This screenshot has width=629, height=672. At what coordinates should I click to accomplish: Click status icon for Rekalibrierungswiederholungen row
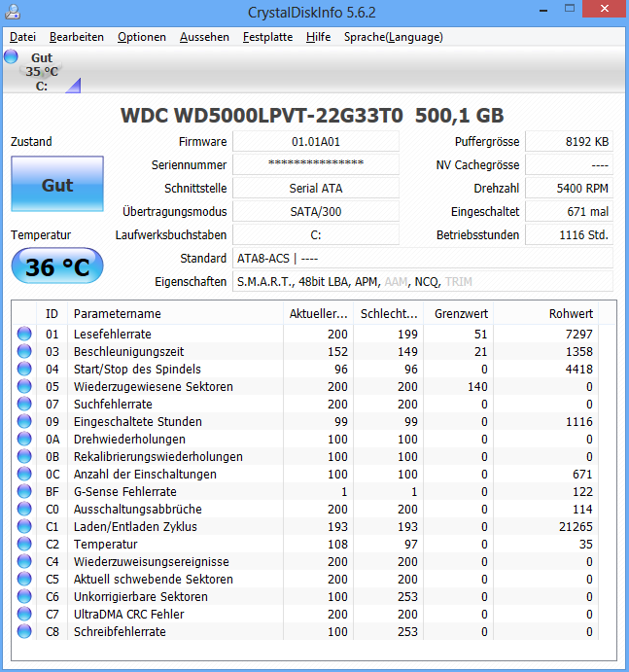(24, 457)
